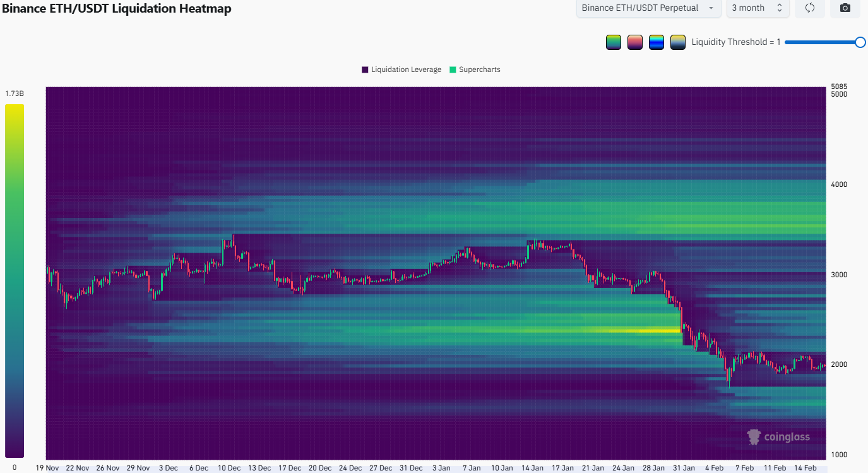Viewport: 868px width, 473px height.
Task: Select the blue-cyan heatmap color scheme
Action: (x=657, y=42)
